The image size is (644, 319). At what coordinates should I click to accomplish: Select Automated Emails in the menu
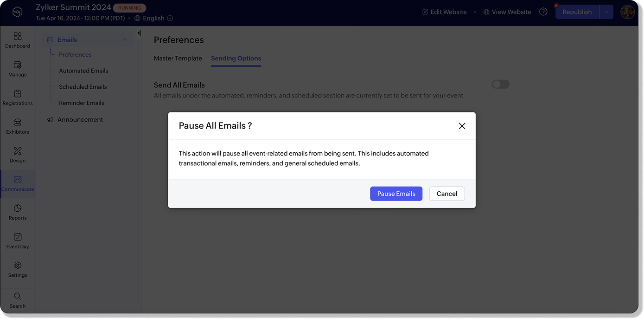pos(83,71)
